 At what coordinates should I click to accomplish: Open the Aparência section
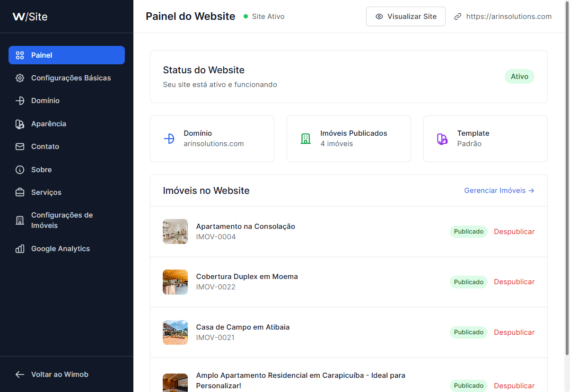[x=67, y=124]
